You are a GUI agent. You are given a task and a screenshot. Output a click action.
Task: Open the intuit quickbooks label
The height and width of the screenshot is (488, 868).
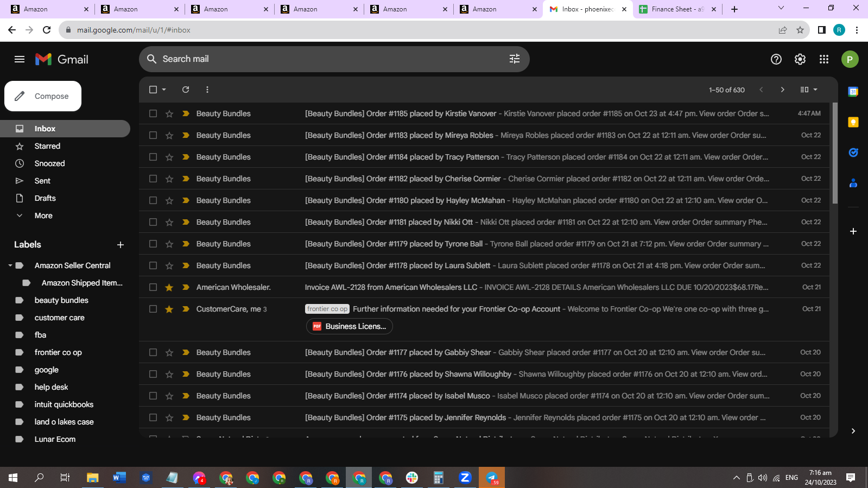(65, 404)
